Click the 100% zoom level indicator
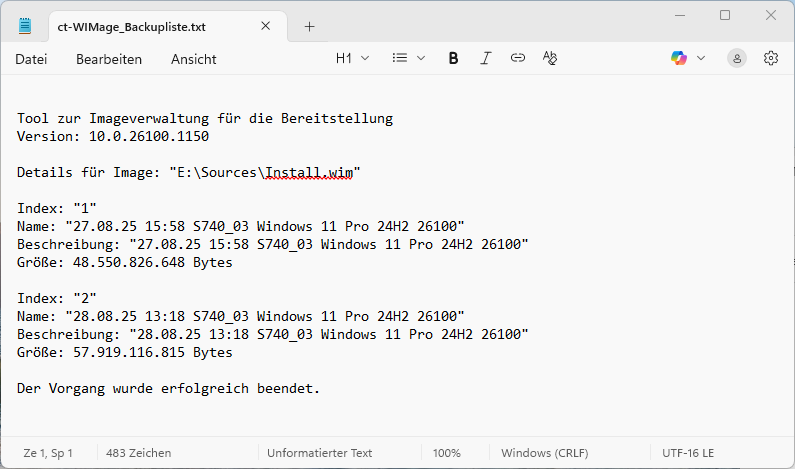The image size is (795, 469). 447,453
